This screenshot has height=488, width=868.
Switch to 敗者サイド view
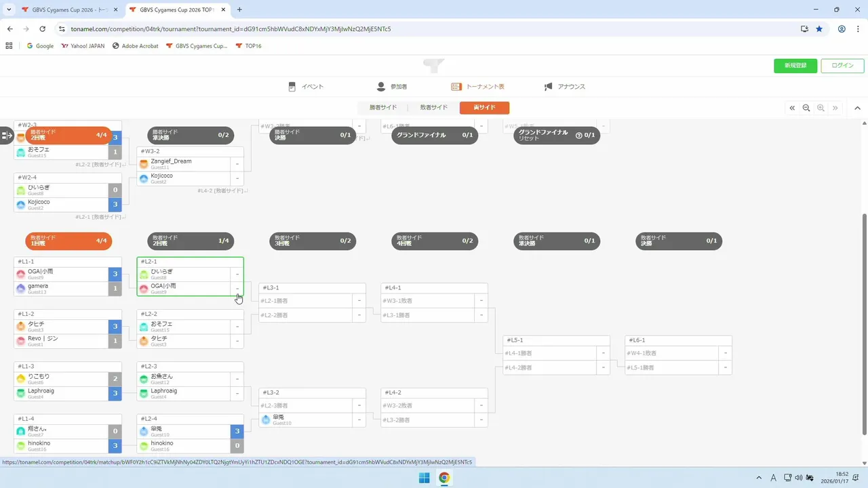pos(434,108)
